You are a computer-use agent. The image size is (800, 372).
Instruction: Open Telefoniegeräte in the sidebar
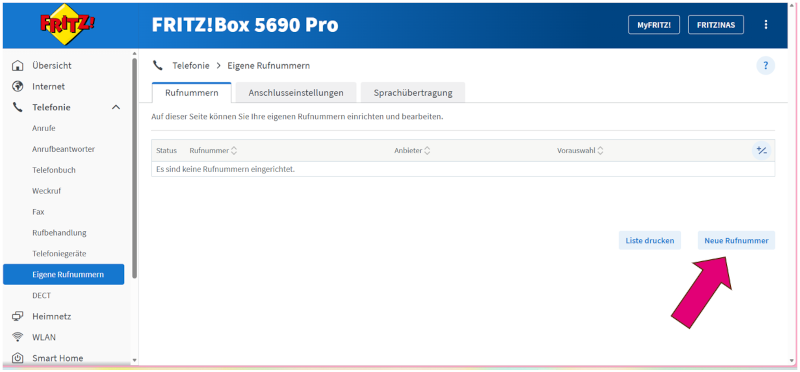pos(59,254)
